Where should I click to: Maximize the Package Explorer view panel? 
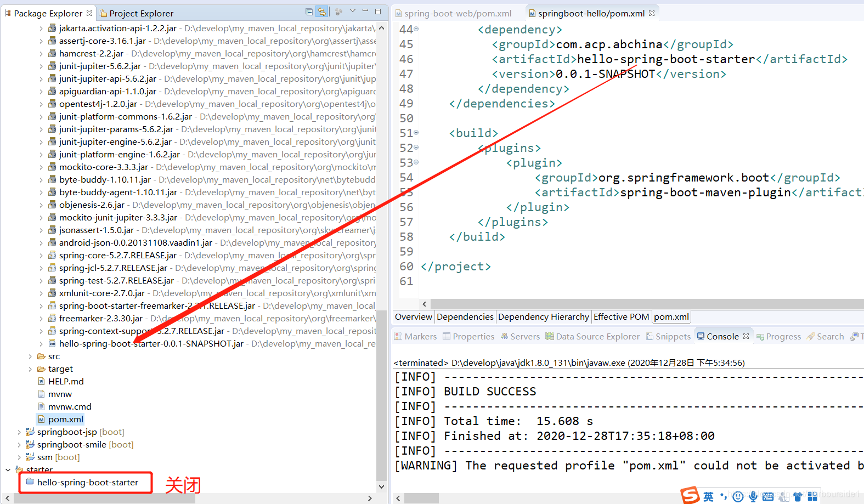coord(378,11)
